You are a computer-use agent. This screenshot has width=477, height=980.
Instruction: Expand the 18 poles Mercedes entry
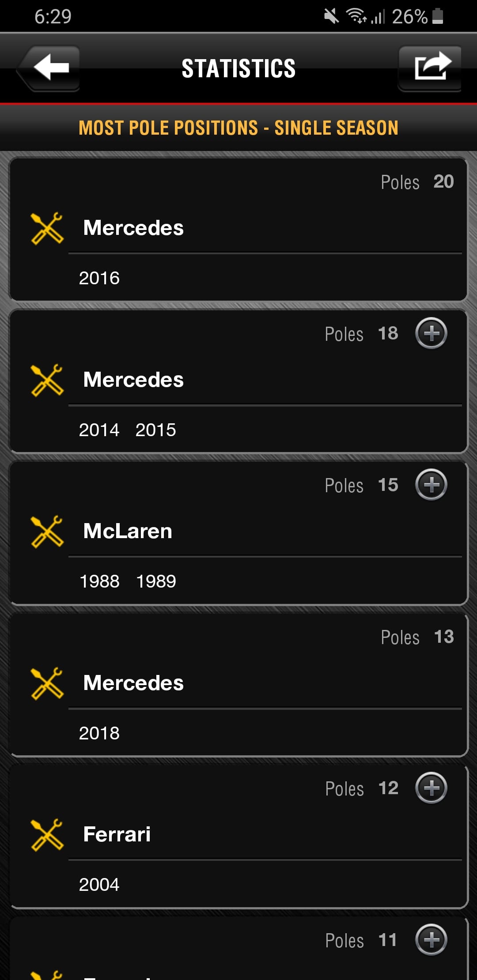click(431, 333)
